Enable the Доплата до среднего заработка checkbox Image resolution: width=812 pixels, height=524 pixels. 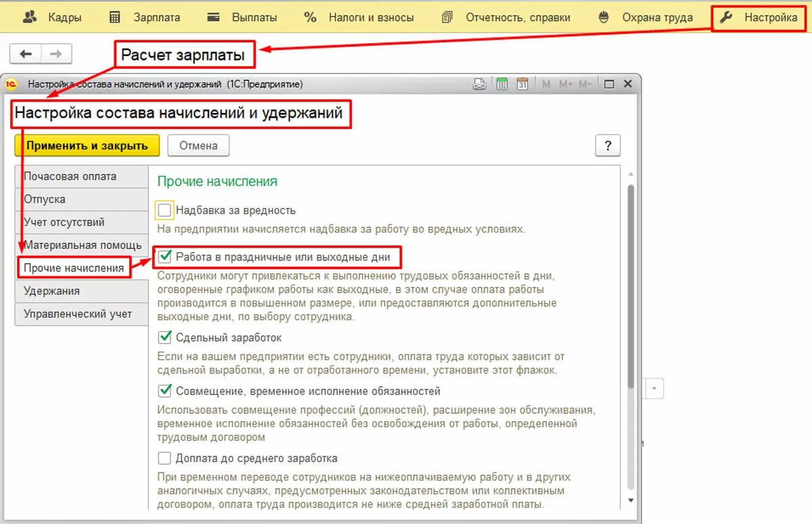tap(164, 458)
